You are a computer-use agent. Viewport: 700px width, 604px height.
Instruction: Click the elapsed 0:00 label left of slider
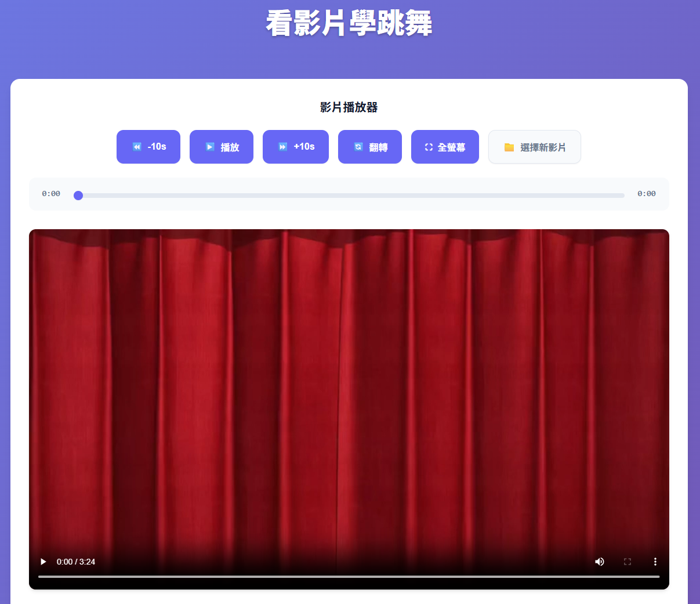[x=51, y=194]
